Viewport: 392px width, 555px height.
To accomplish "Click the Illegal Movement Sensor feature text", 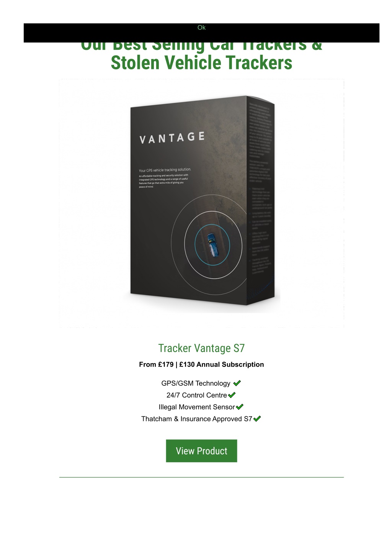I will 197,407.
